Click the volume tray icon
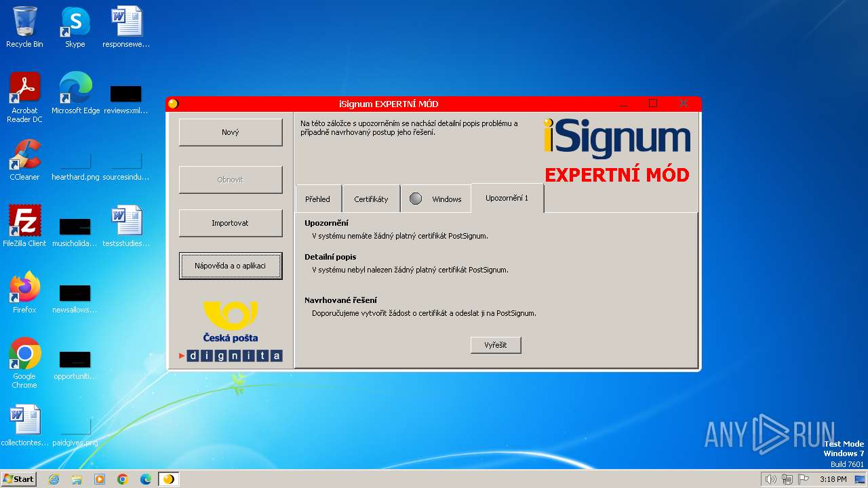 [770, 479]
